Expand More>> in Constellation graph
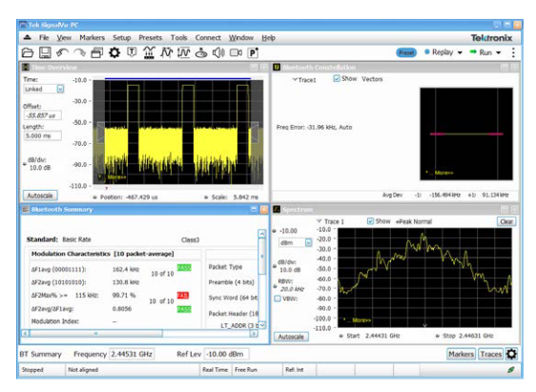This screenshot has height=392, width=536. click(x=443, y=173)
